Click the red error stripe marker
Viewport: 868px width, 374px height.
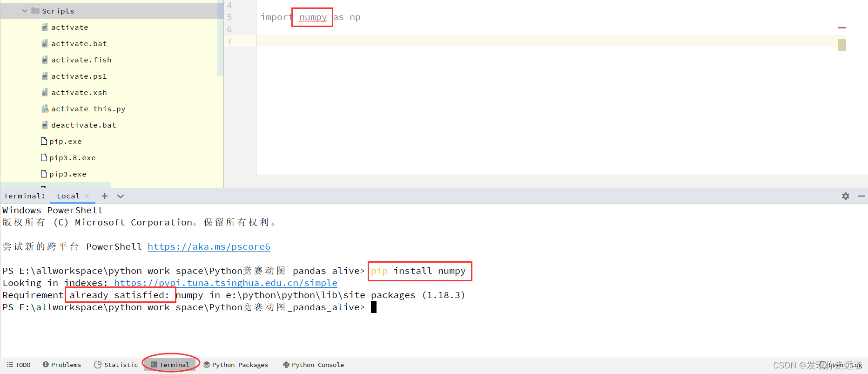pos(841,27)
